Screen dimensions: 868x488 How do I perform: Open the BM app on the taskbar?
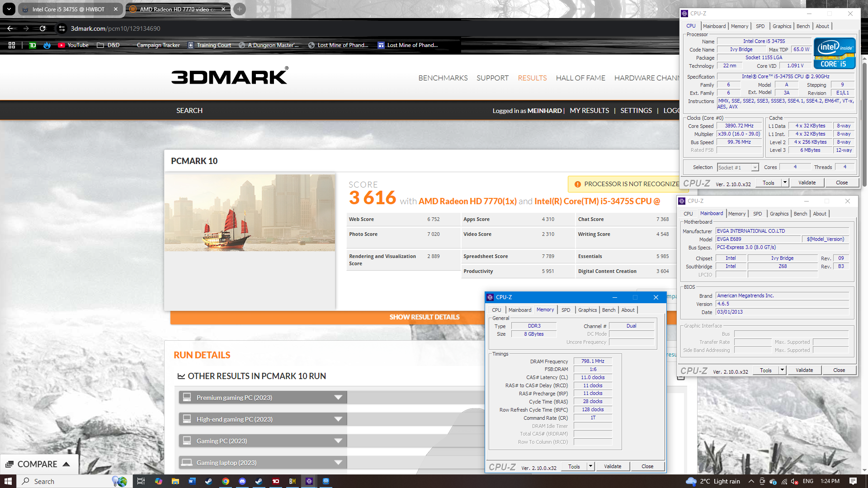[292, 481]
